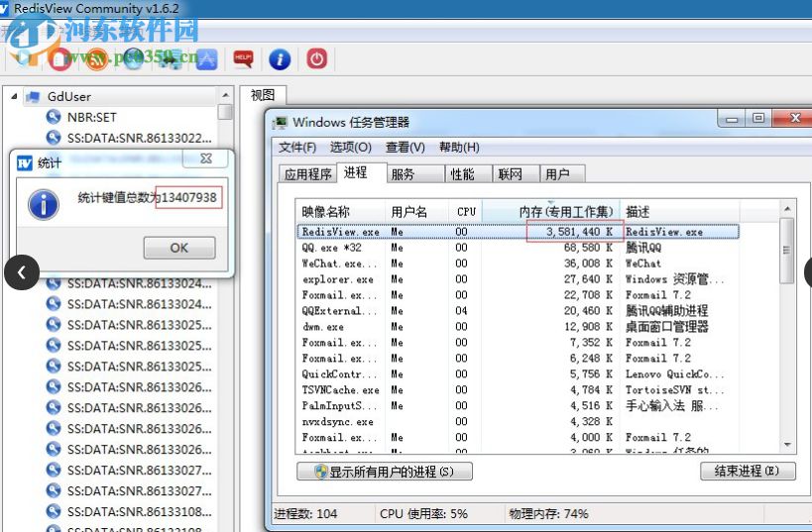
Task: Click the blue info toolbar icon
Action: point(280,59)
